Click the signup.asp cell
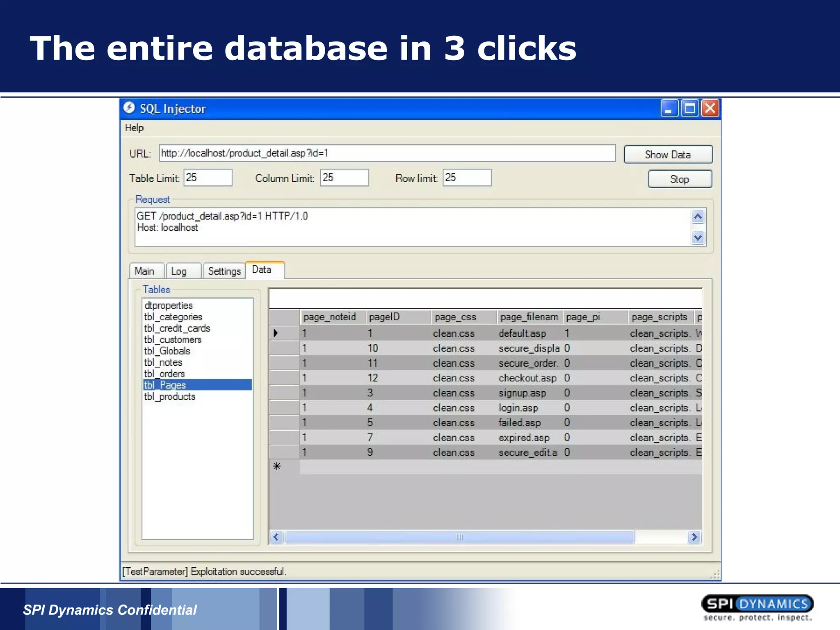 (x=530, y=393)
